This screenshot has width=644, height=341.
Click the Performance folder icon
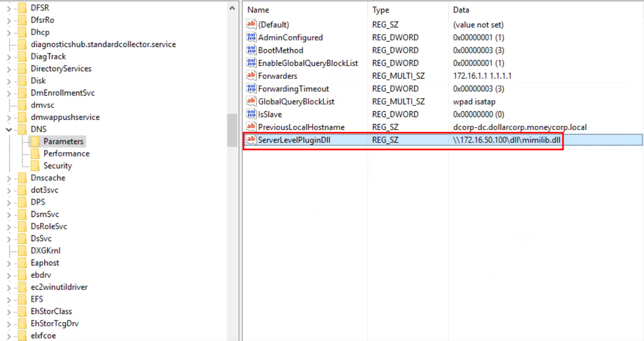pyautogui.click(x=35, y=153)
